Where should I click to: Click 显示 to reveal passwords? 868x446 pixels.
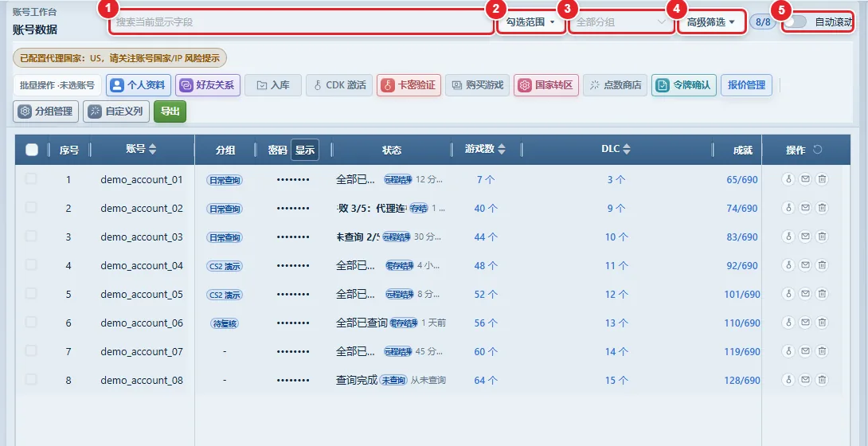305,150
